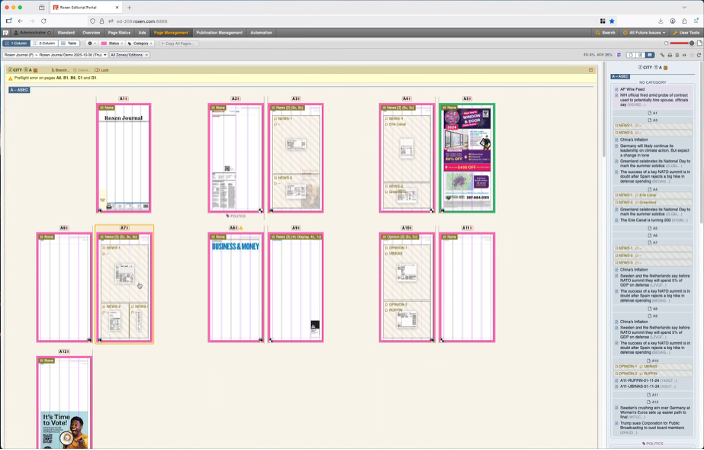The image size is (704, 450).
Task: Click the warning icon next to the A8 label
Action: click(x=241, y=228)
